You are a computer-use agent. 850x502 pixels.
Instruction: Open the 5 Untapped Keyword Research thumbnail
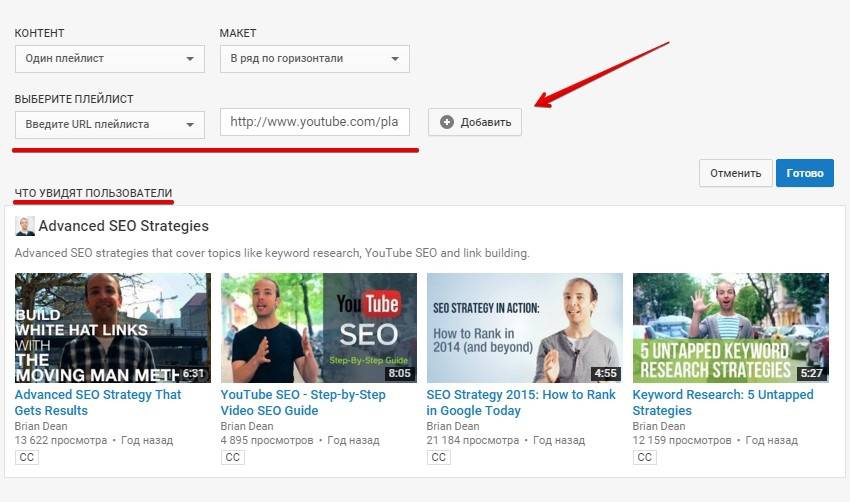click(731, 327)
